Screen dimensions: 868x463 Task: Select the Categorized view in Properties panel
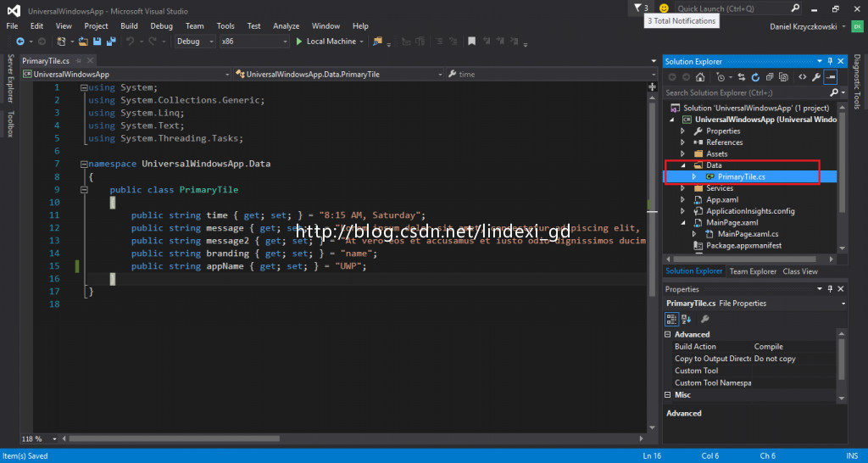coord(671,319)
